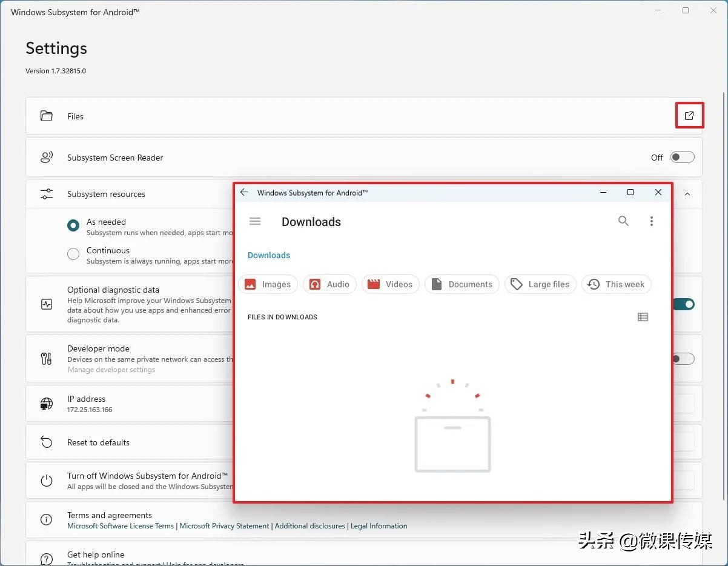Filter by This week chip
The width and height of the screenshot is (728, 566).
(x=617, y=284)
